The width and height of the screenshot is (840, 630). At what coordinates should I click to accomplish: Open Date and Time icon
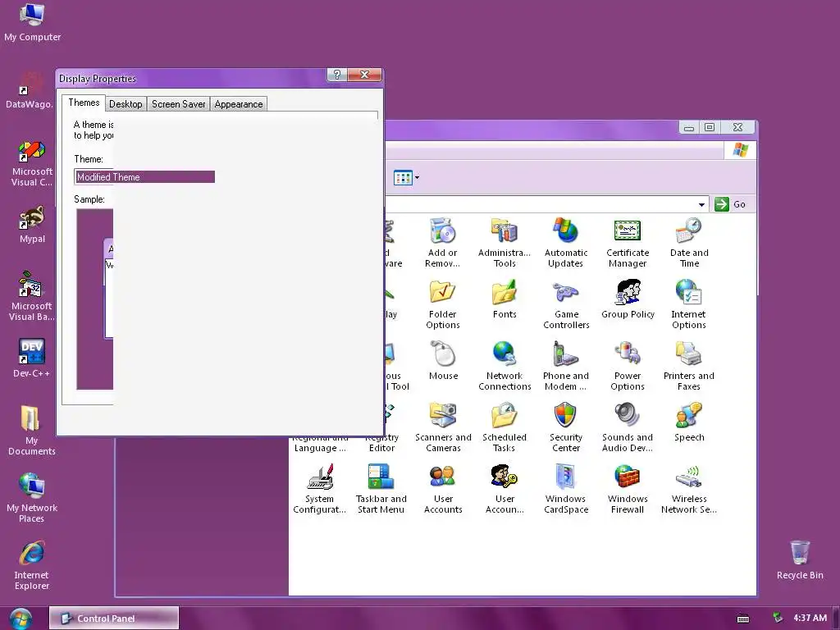click(689, 242)
